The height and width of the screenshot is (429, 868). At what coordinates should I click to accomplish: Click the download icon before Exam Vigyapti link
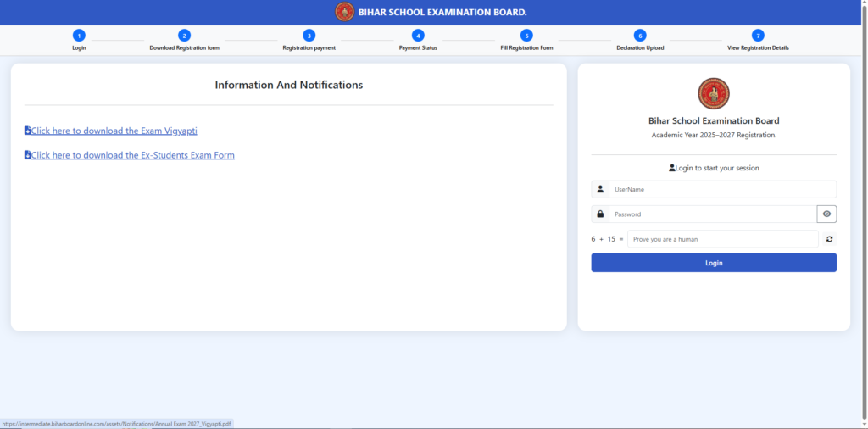tap(28, 131)
